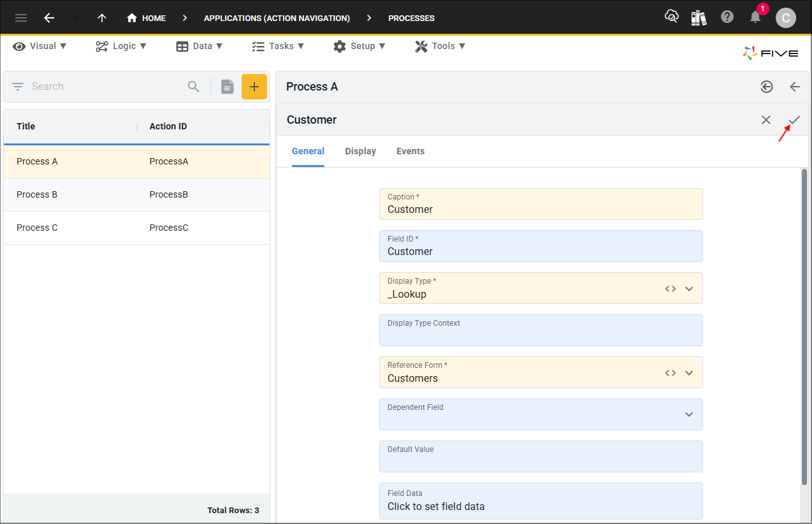Save Customer field with check icon
This screenshot has height=524, width=812.
click(794, 120)
